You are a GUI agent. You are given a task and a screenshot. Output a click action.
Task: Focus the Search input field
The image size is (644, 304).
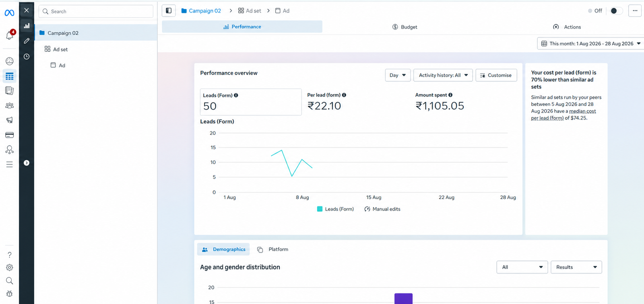[x=96, y=11]
